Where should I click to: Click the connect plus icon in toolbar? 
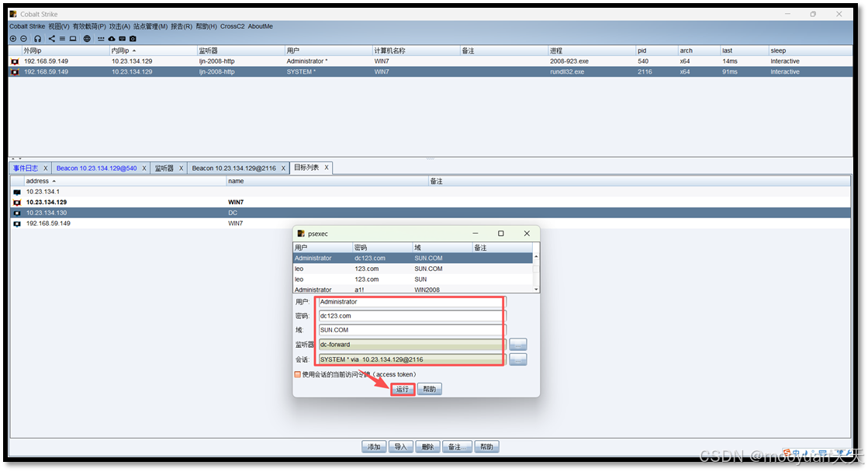[12, 39]
